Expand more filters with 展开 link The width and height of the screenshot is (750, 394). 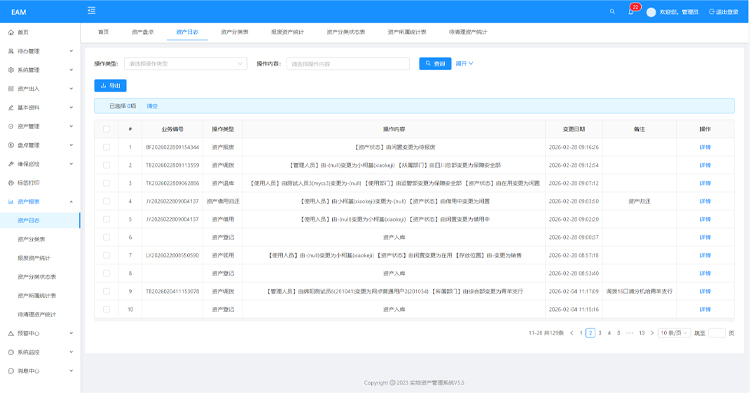point(464,64)
